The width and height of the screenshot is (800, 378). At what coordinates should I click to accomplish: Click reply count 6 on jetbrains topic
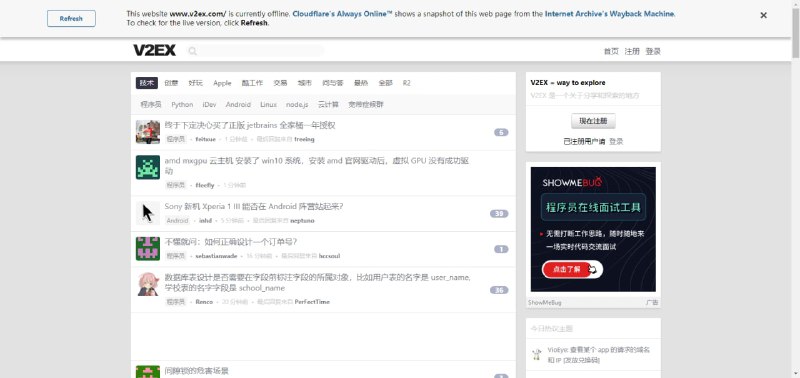pyautogui.click(x=501, y=133)
